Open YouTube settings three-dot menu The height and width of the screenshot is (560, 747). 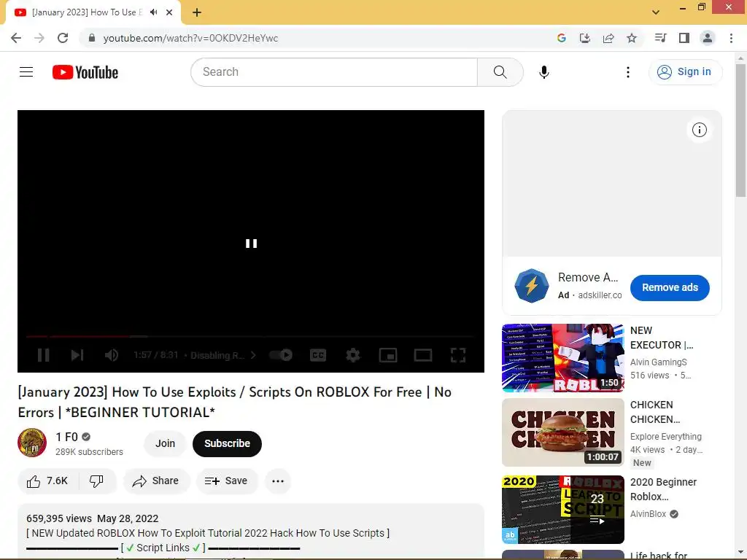(628, 72)
